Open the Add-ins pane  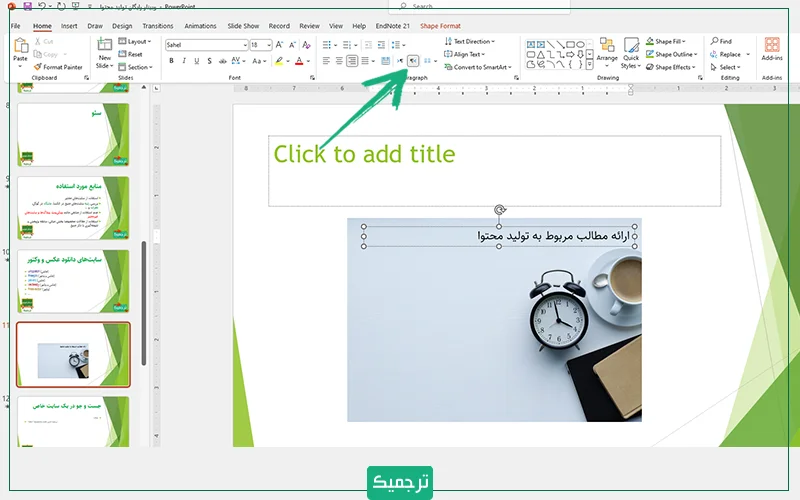pos(772,49)
